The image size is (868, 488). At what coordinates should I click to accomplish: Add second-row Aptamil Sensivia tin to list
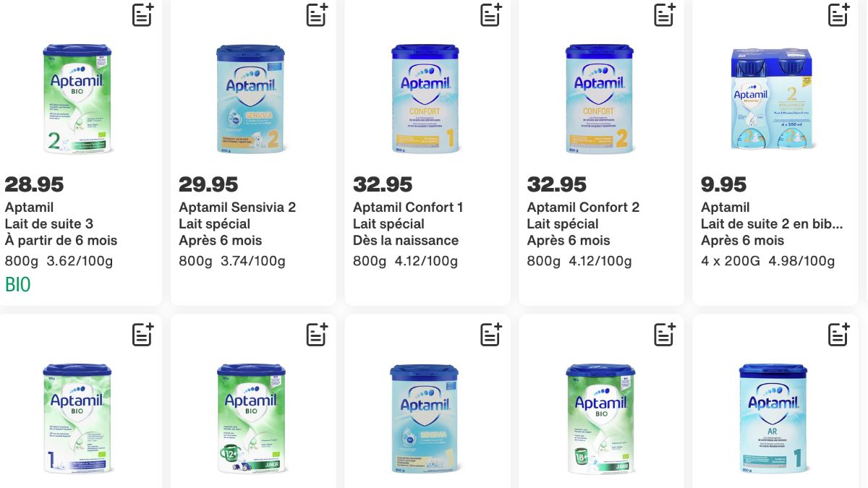[490, 334]
